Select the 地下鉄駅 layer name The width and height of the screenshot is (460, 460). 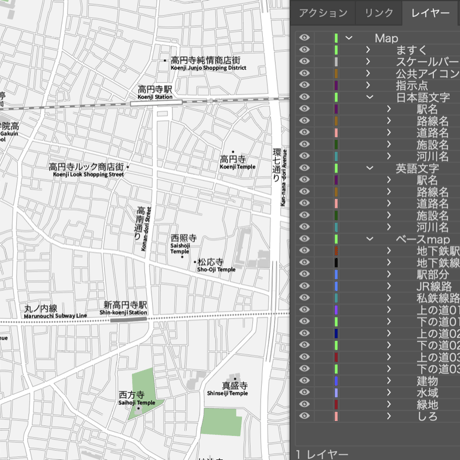click(x=438, y=251)
